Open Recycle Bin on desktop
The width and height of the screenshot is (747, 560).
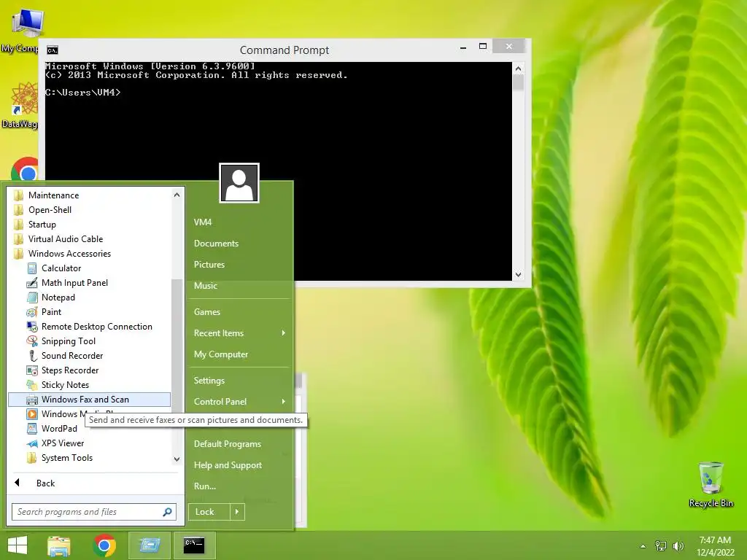point(711,485)
